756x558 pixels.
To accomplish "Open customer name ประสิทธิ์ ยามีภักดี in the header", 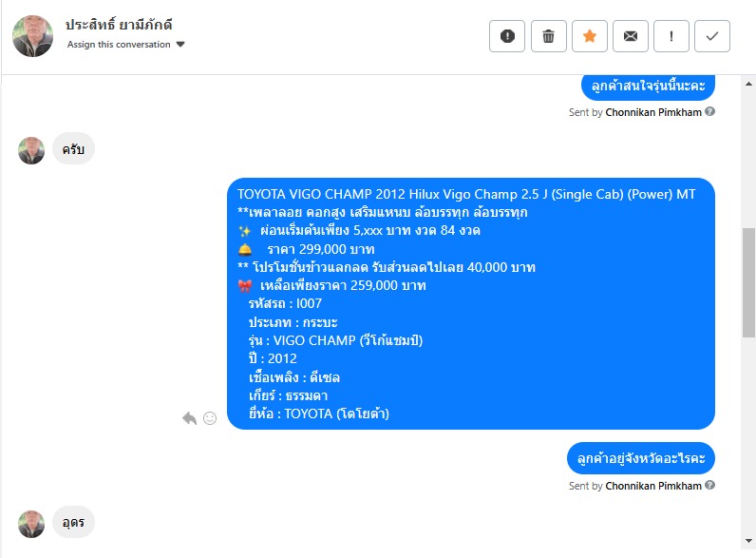I will 119,25.
